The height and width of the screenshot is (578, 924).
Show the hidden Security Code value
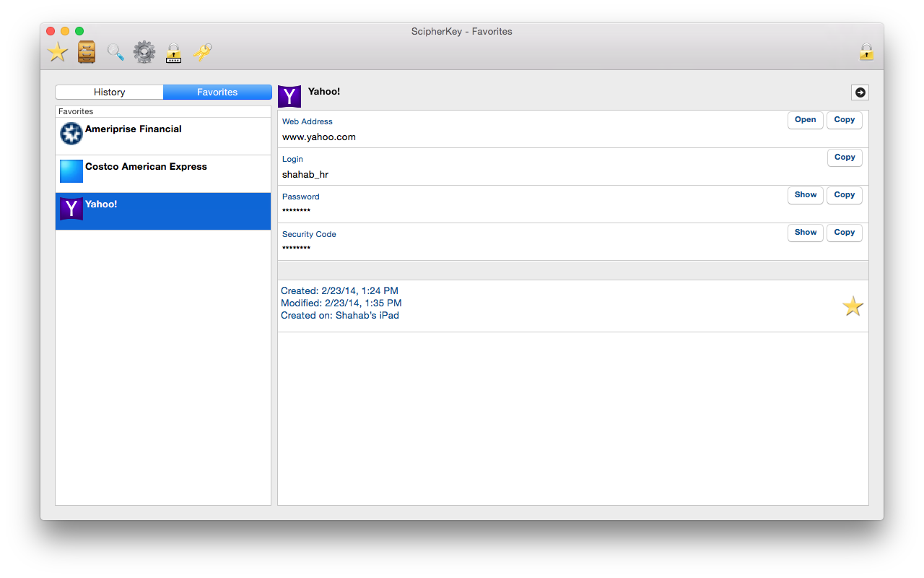[805, 233]
